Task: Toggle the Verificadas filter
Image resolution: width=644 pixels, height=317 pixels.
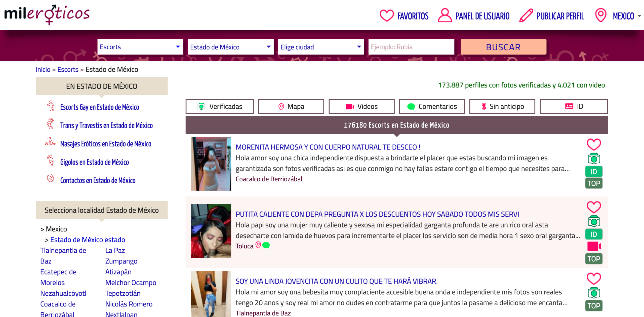Action: 220,106
